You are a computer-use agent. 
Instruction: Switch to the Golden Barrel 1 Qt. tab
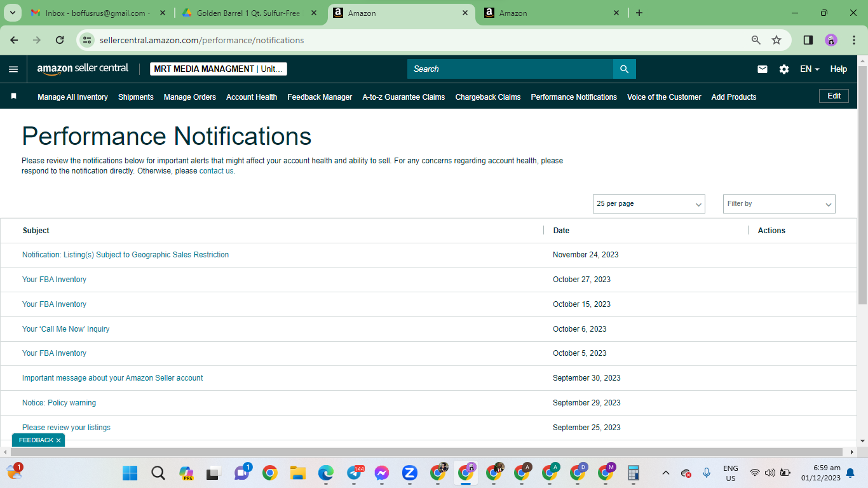click(248, 13)
